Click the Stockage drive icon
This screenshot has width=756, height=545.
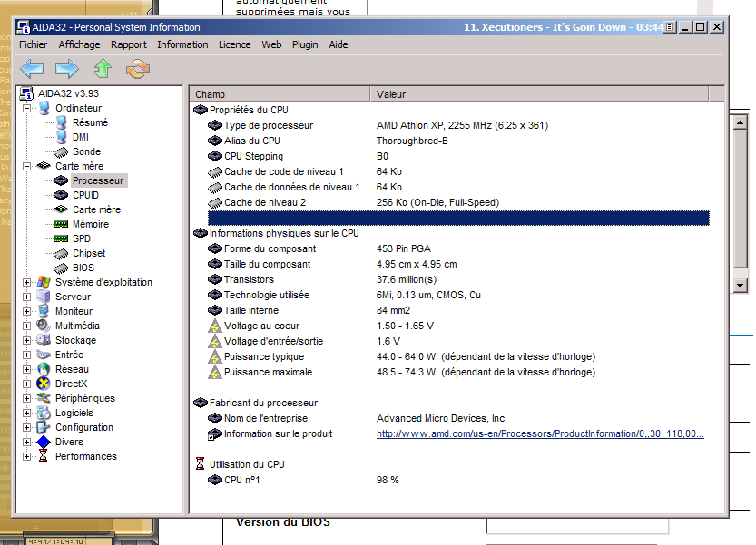tap(44, 340)
